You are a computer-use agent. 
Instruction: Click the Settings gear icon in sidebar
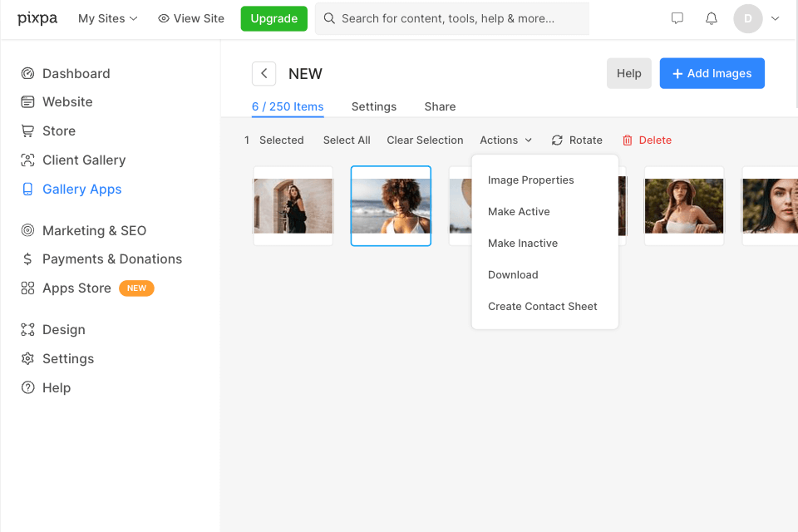pyautogui.click(x=27, y=358)
